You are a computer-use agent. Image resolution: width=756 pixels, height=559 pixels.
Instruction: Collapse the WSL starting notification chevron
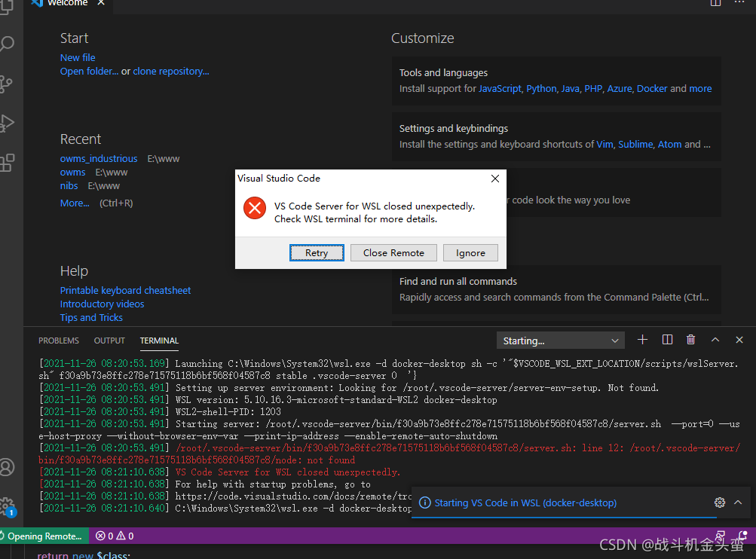(737, 502)
